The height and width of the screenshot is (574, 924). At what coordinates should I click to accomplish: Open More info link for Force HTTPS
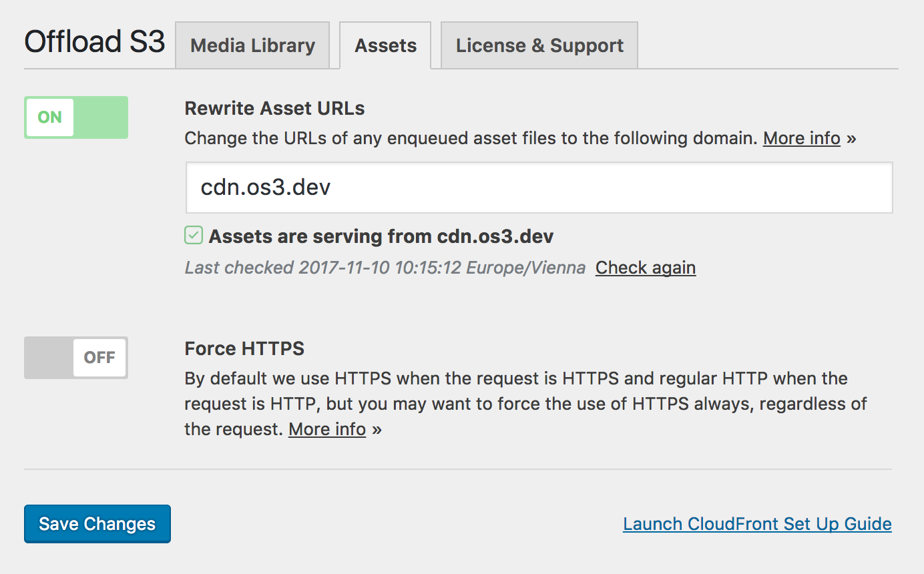[x=327, y=428]
